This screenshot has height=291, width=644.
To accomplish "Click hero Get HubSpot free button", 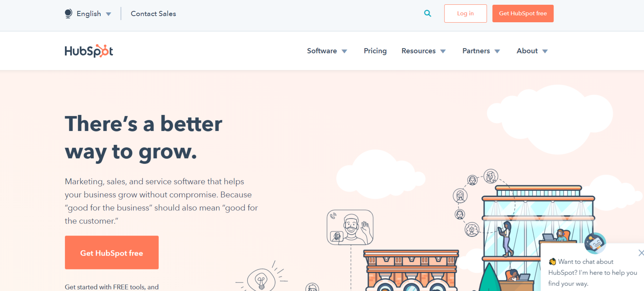I will click(x=112, y=252).
